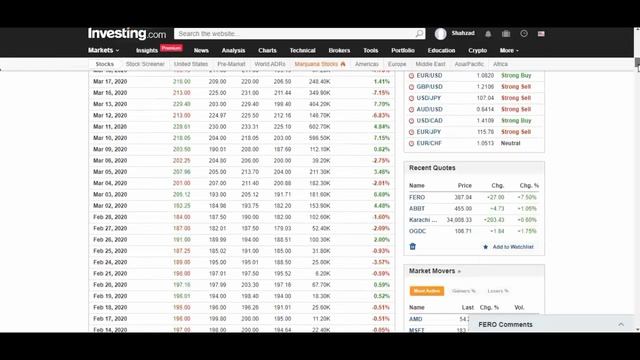Expand the FERO Comments panel
The height and width of the screenshot is (360, 640).
[621, 324]
